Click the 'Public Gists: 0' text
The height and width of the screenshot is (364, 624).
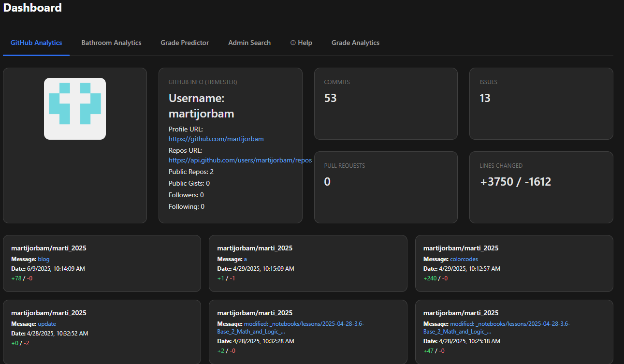click(189, 183)
